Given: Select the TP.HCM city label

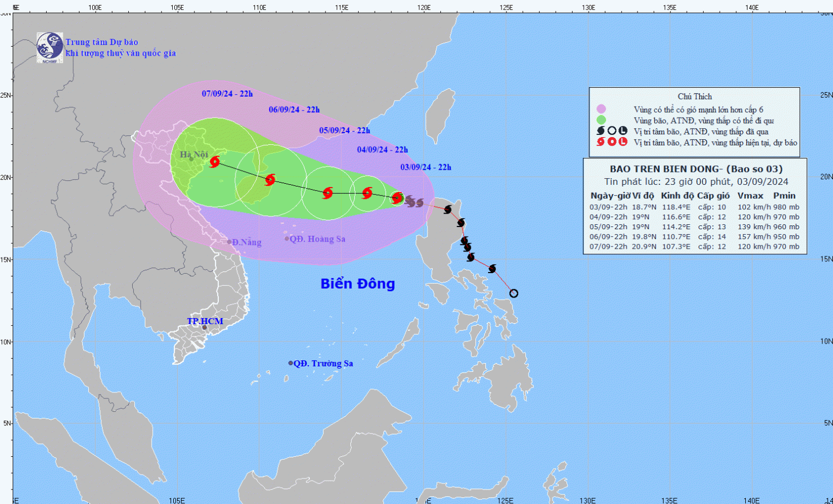Looking at the screenshot, I should [x=205, y=321].
